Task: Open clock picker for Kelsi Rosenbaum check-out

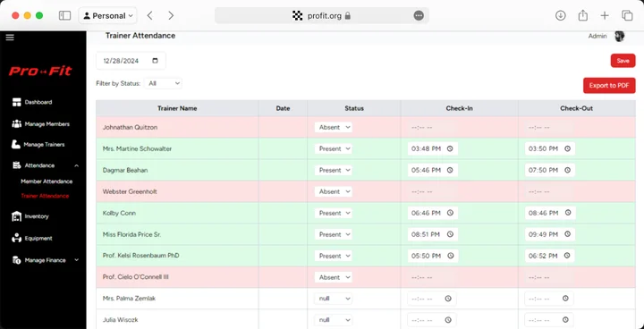Action: (x=567, y=256)
